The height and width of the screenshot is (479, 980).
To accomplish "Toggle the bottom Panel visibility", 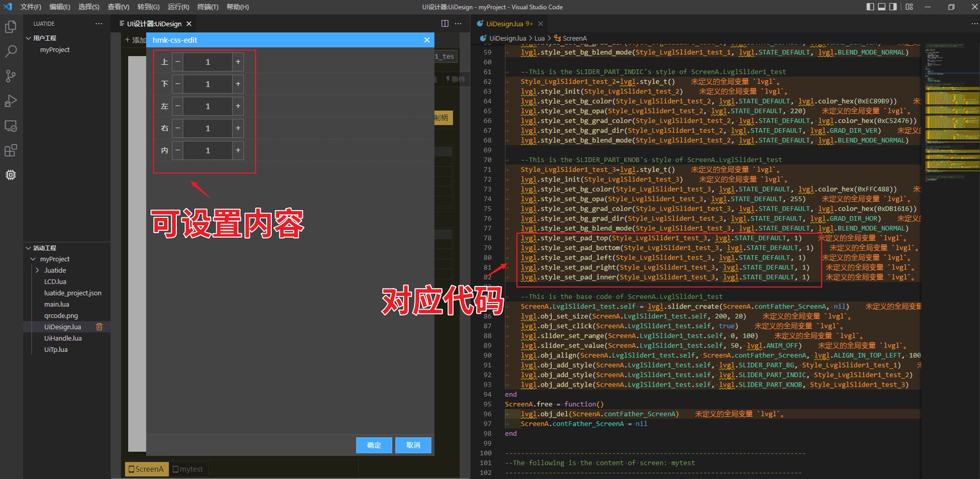I will point(881,7).
